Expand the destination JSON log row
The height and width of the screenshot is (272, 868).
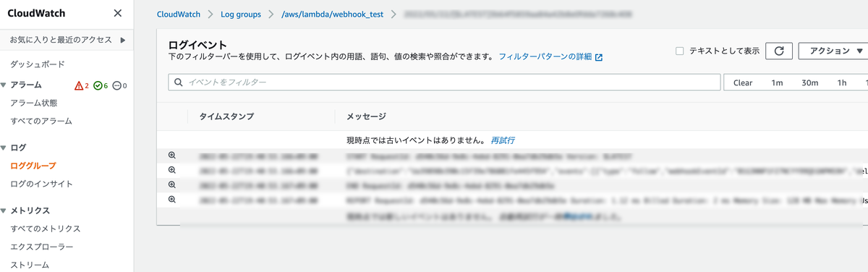[x=172, y=169]
